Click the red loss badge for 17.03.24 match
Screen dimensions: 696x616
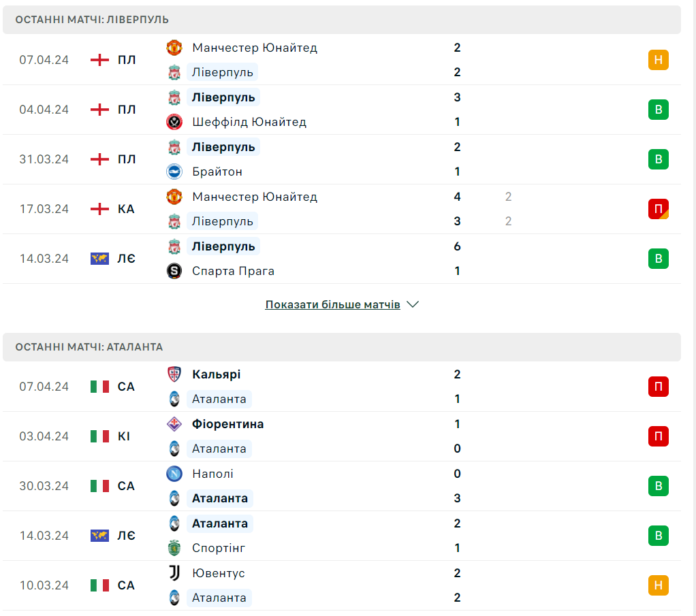659,209
